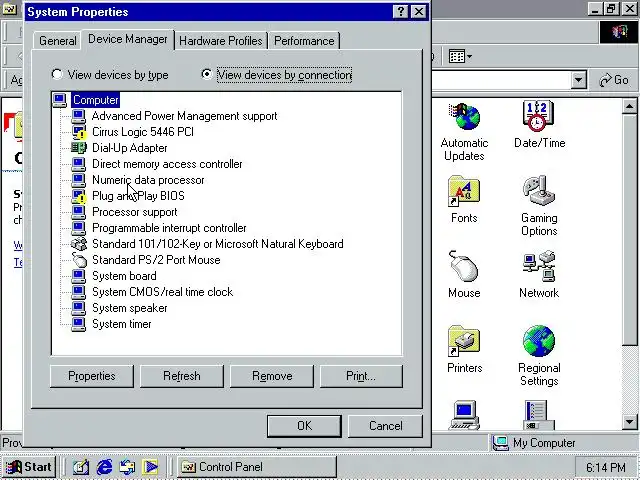Viewport: 640px width, 480px height.
Task: Open Mouse settings in Control Panel
Action: (464, 274)
